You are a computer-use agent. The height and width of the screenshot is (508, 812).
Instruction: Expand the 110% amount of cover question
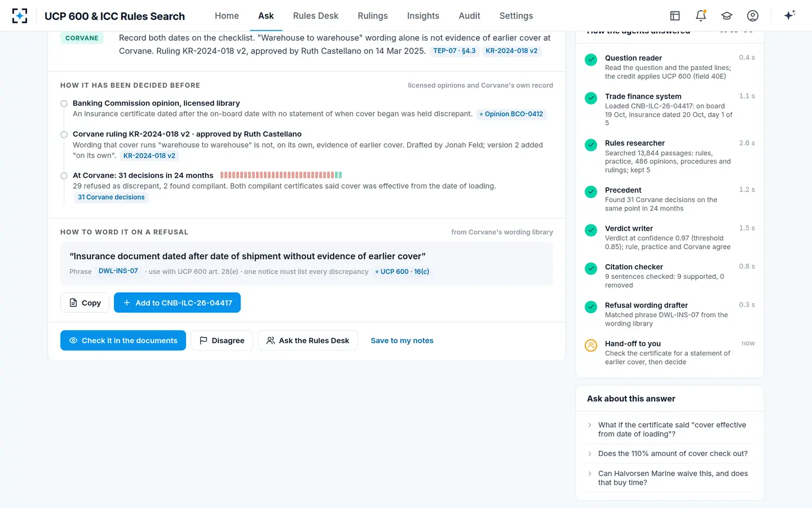pos(670,454)
